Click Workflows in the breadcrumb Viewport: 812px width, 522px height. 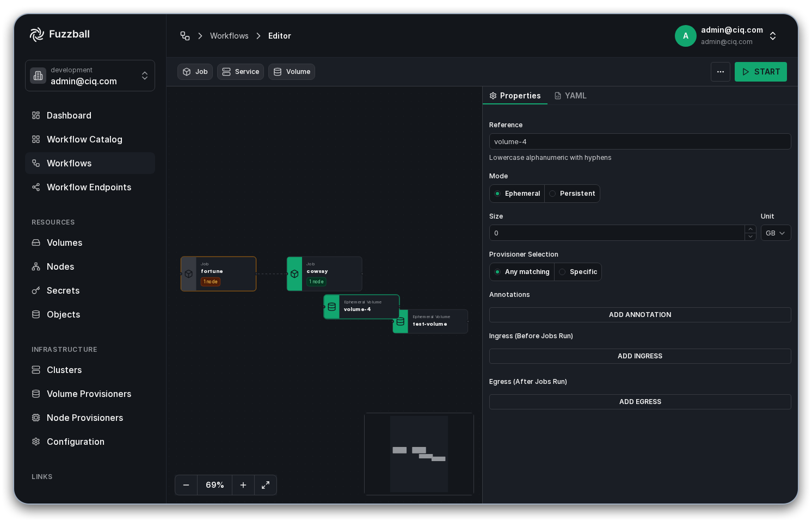pos(229,36)
